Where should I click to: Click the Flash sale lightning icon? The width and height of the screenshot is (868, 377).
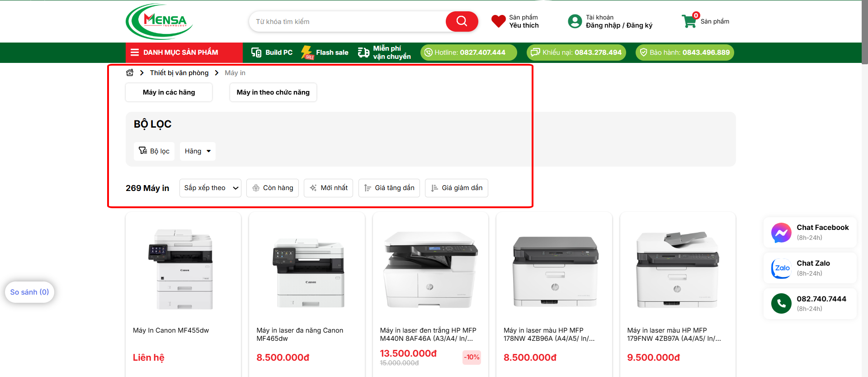coord(307,52)
